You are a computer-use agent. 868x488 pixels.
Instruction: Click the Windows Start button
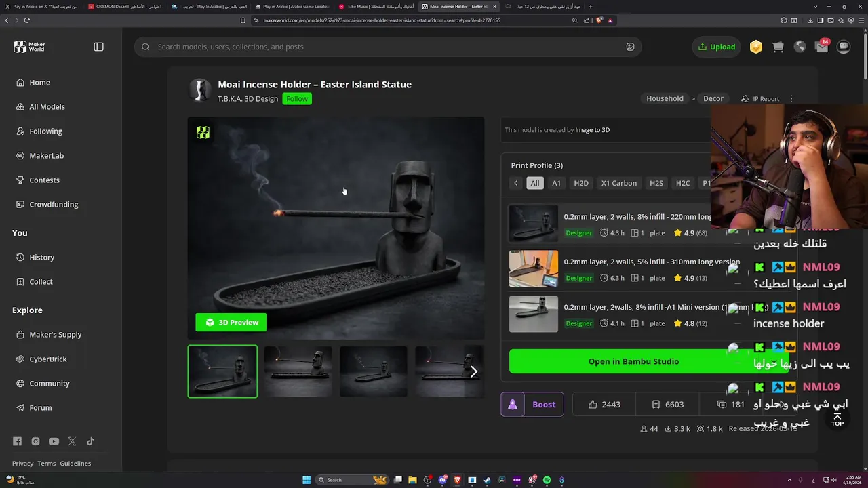[307, 480]
